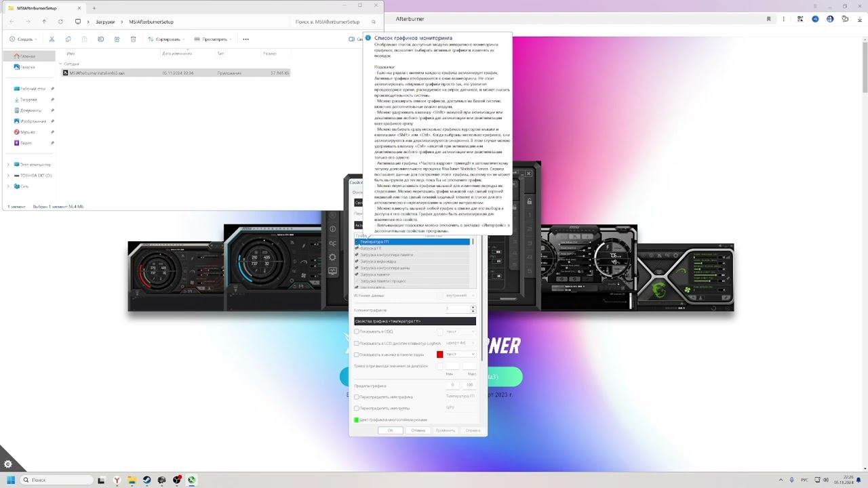Open 'Главная' in Explorer sidebar

pos(28,56)
